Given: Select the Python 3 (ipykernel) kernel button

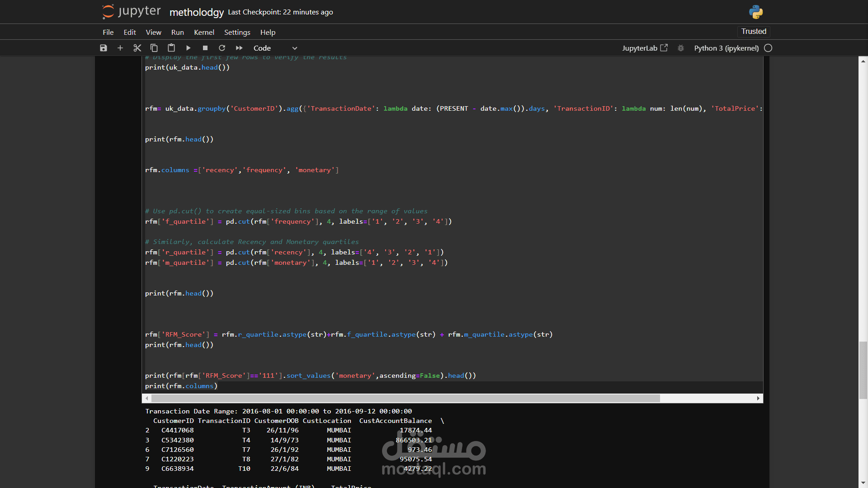Looking at the screenshot, I should 726,48.
